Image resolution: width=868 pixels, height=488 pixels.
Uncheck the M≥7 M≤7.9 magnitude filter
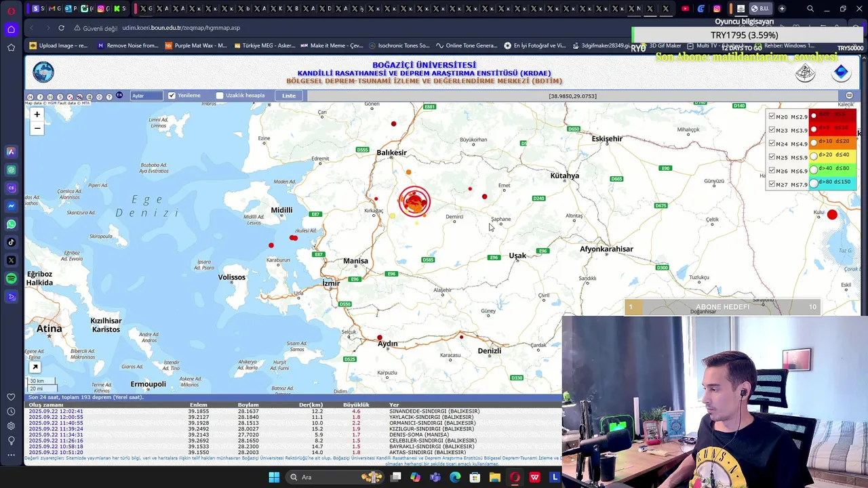pyautogui.click(x=772, y=184)
